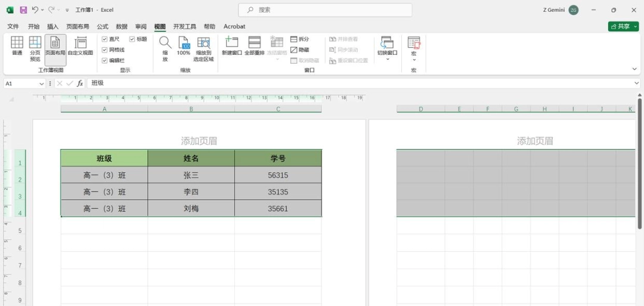The image size is (644, 306).
Task: Click View Side by Side (并排查看)
Action: (343, 39)
